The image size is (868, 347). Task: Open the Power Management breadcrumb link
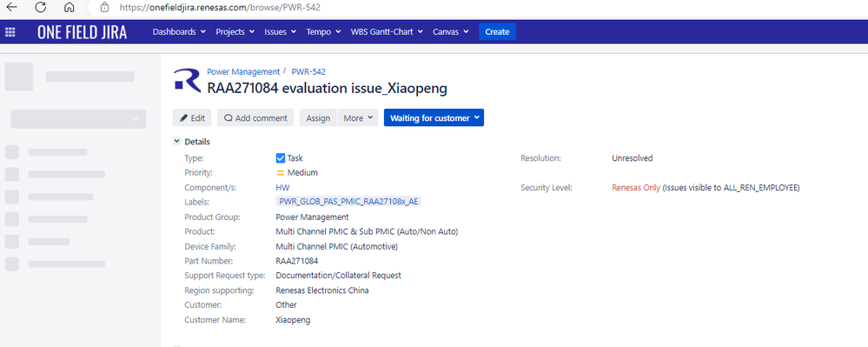pos(243,71)
